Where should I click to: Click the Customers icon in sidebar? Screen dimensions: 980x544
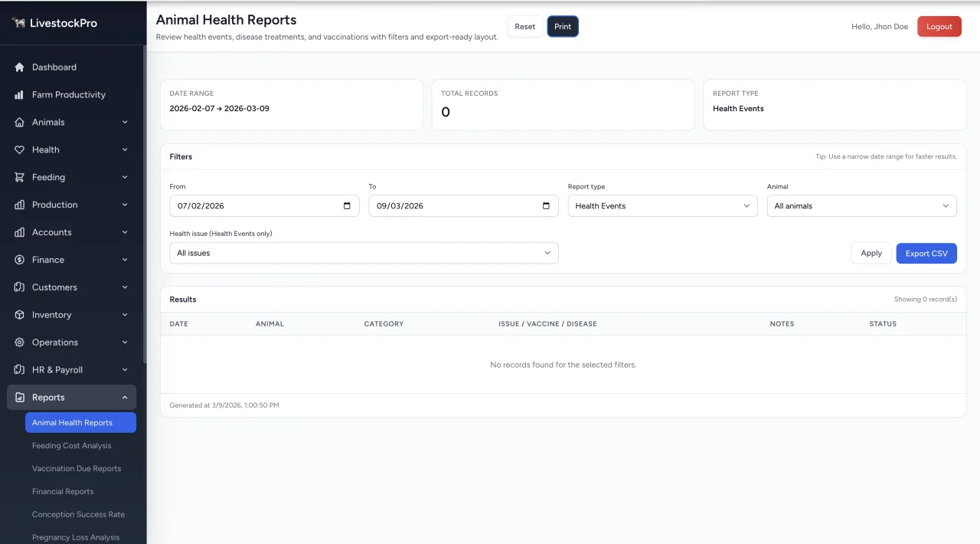[x=20, y=288]
